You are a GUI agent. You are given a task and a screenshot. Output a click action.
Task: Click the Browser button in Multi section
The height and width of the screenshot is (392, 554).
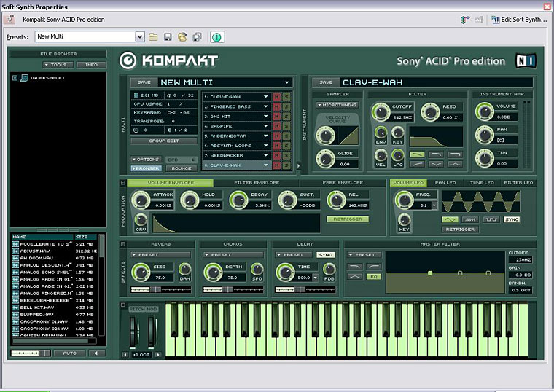[x=146, y=168]
